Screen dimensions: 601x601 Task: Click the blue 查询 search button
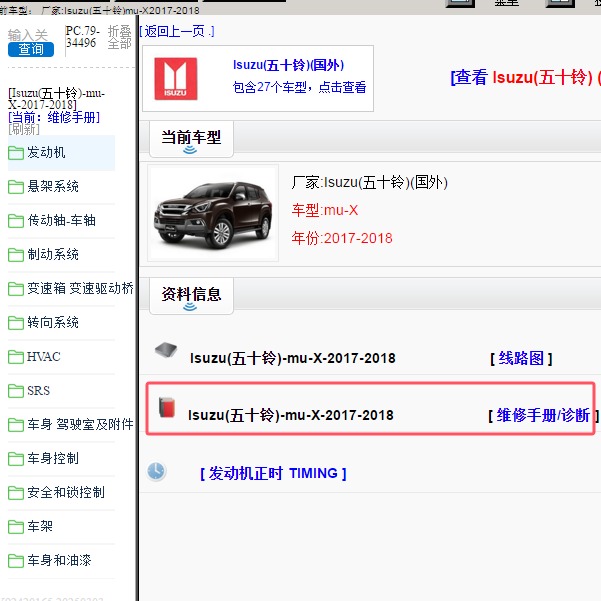pyautogui.click(x=31, y=49)
